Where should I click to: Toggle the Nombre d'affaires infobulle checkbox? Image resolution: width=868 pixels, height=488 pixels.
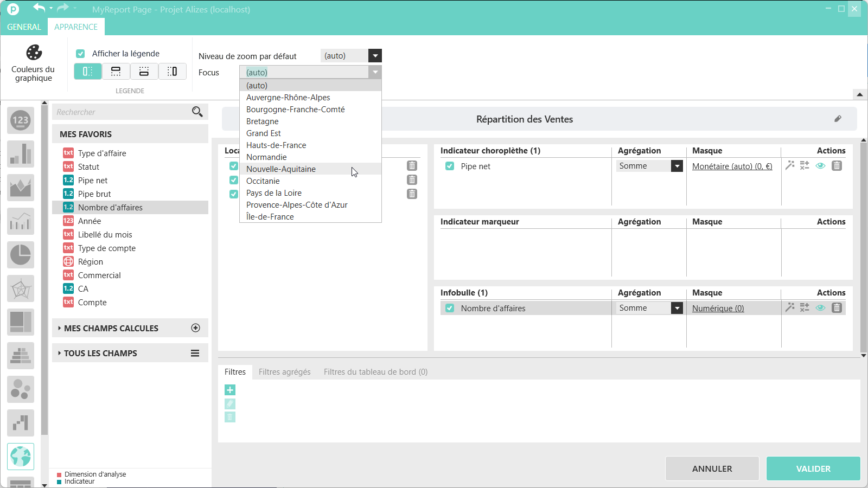(450, 308)
